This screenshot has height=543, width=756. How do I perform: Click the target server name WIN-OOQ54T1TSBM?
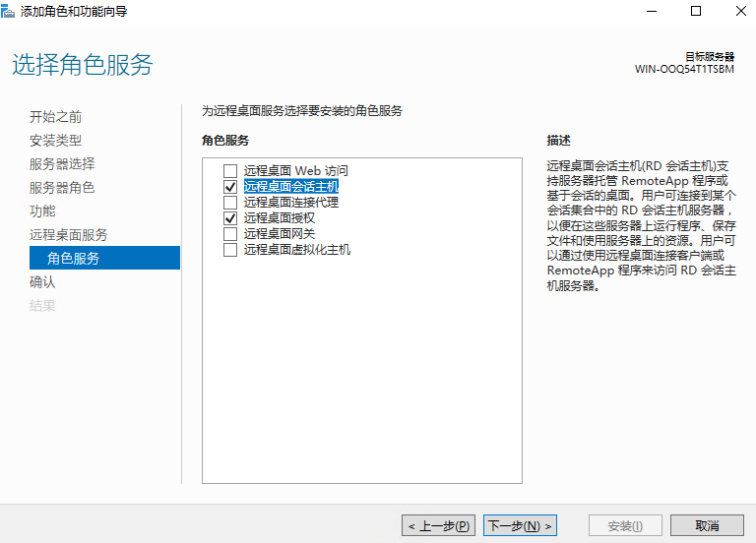pos(684,69)
